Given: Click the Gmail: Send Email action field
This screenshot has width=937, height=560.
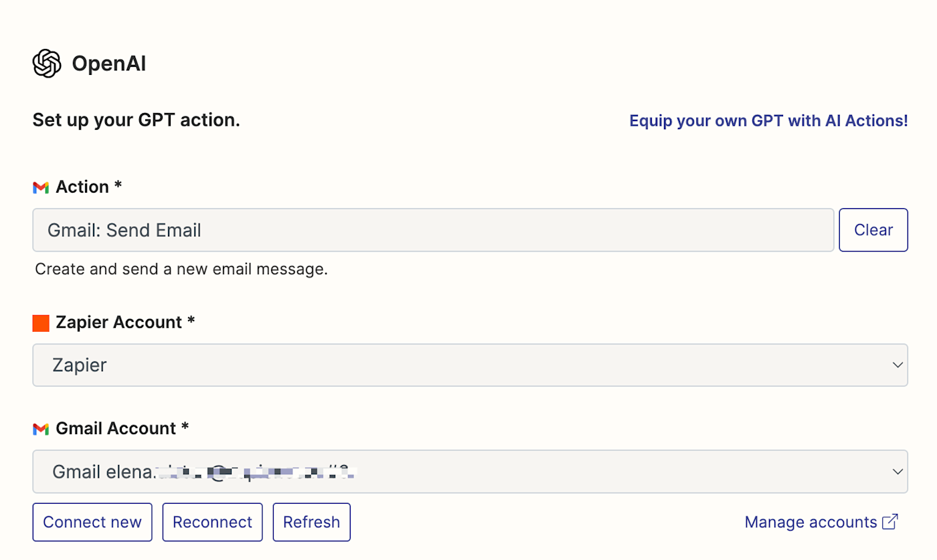Looking at the screenshot, I should pos(433,230).
